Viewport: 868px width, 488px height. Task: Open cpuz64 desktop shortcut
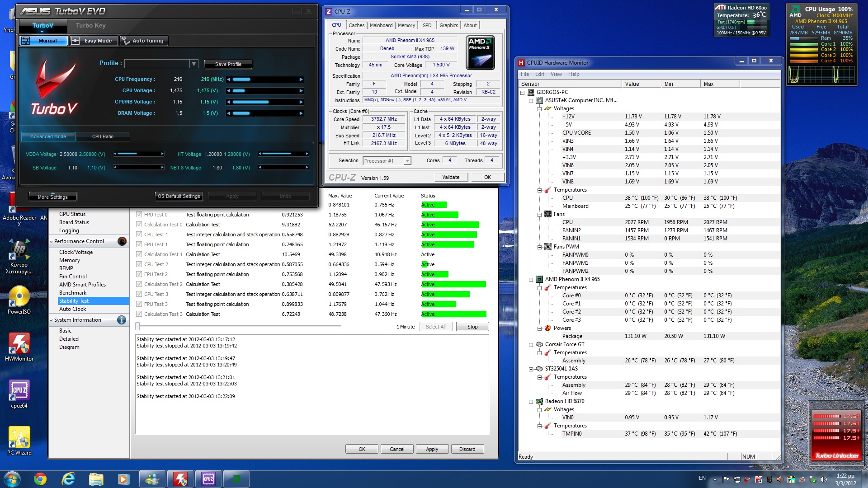(x=19, y=394)
